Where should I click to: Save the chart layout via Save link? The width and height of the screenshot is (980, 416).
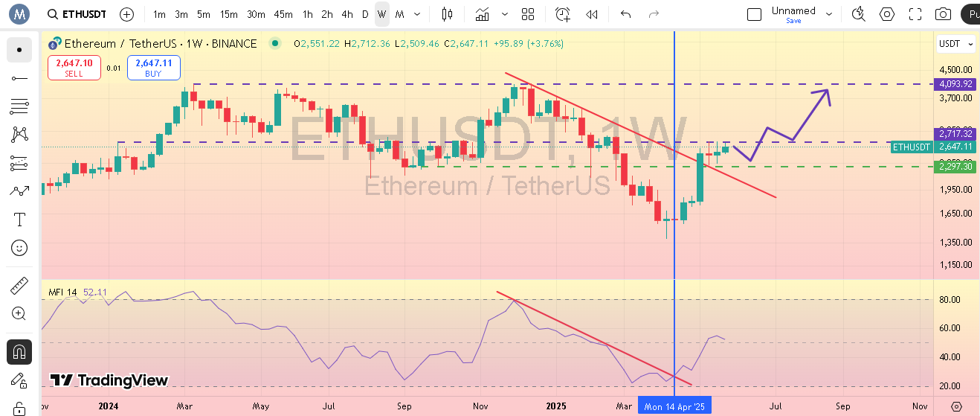pyautogui.click(x=793, y=21)
